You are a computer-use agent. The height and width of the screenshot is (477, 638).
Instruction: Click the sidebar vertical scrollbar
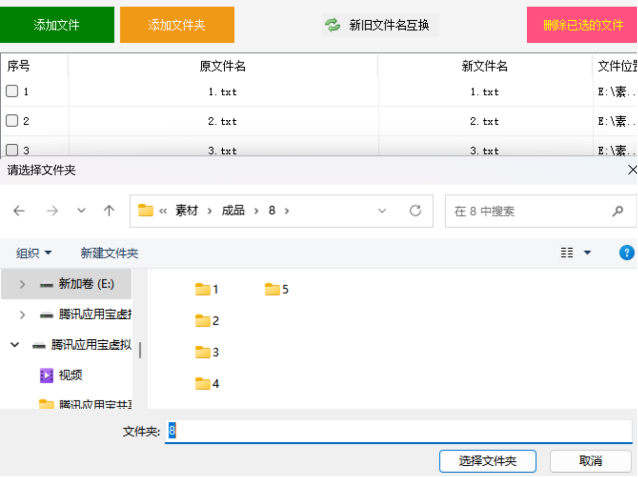(140, 350)
